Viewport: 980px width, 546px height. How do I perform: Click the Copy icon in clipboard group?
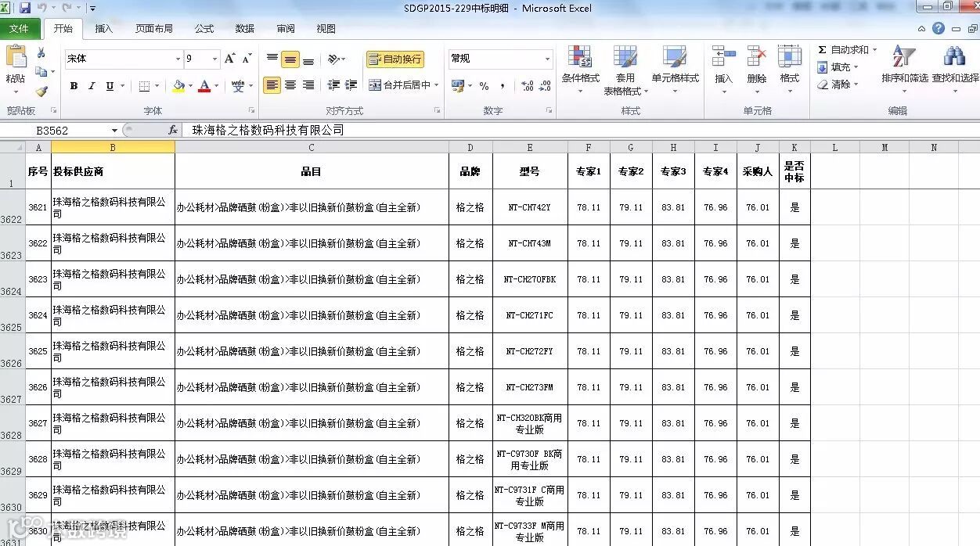pos(40,71)
